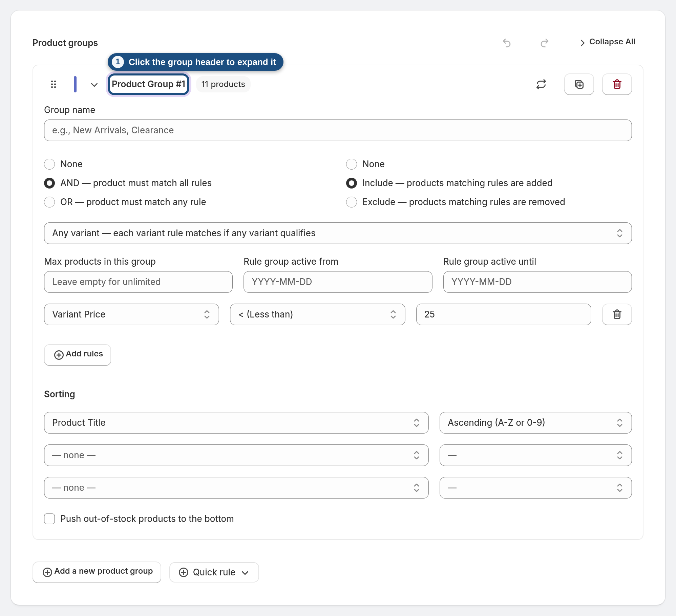Select Exclude — products matching rules are removed

[352, 202]
